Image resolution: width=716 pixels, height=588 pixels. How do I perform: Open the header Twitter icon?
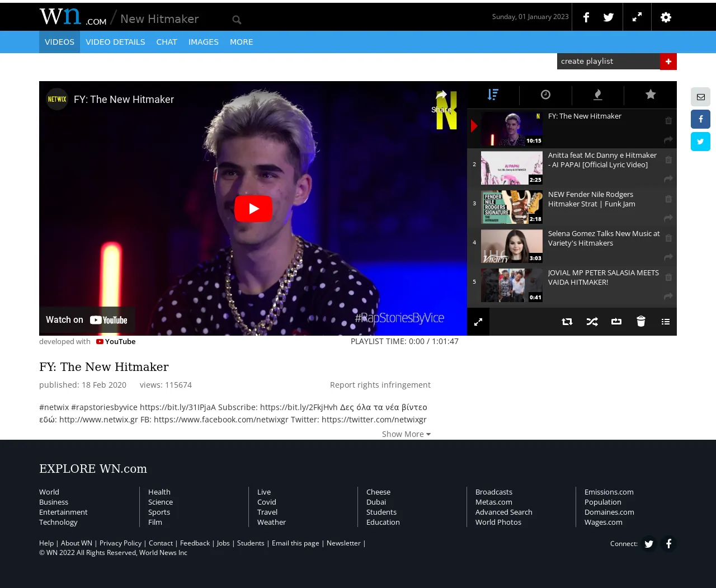click(609, 17)
